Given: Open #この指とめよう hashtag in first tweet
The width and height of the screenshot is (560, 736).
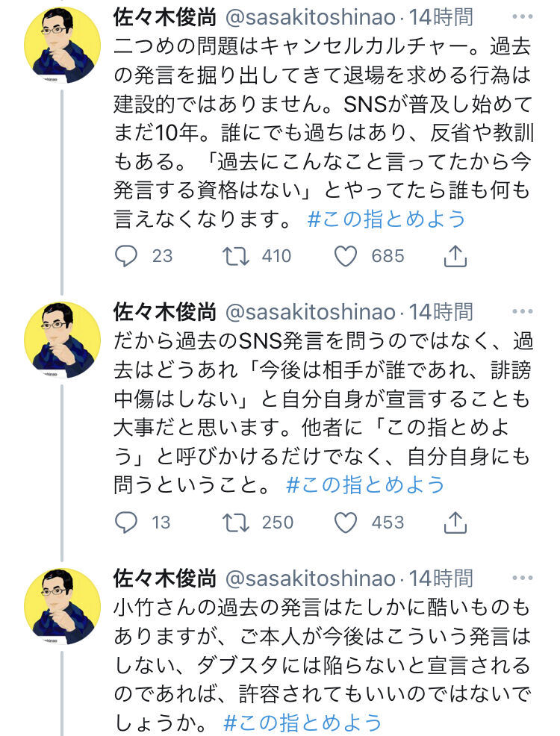Looking at the screenshot, I should pyautogui.click(x=386, y=219).
